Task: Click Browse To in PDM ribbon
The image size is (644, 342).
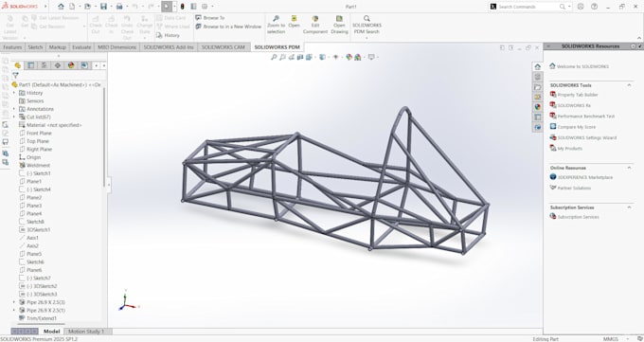Action: pyautogui.click(x=210, y=18)
